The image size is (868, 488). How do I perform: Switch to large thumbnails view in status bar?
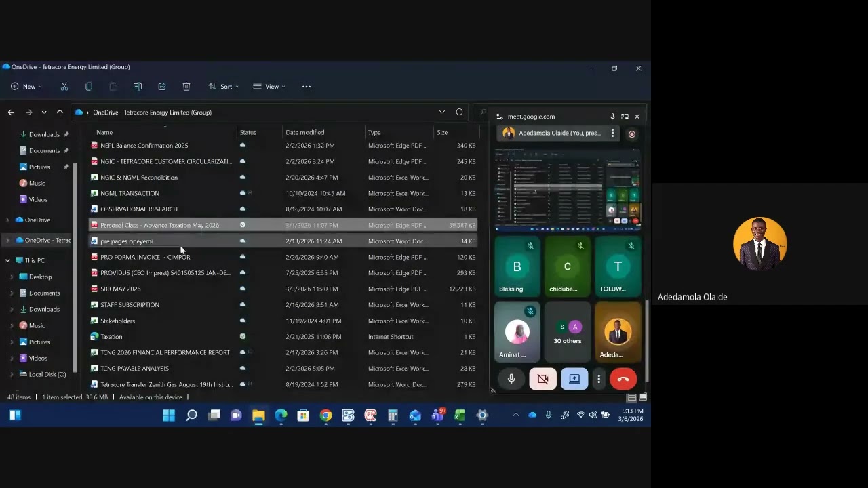[x=643, y=397]
